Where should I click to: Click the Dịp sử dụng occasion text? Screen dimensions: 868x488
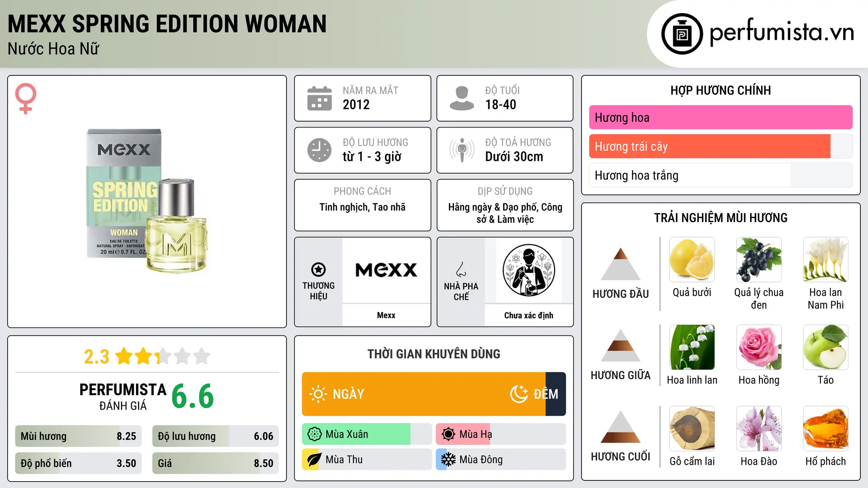point(505,213)
